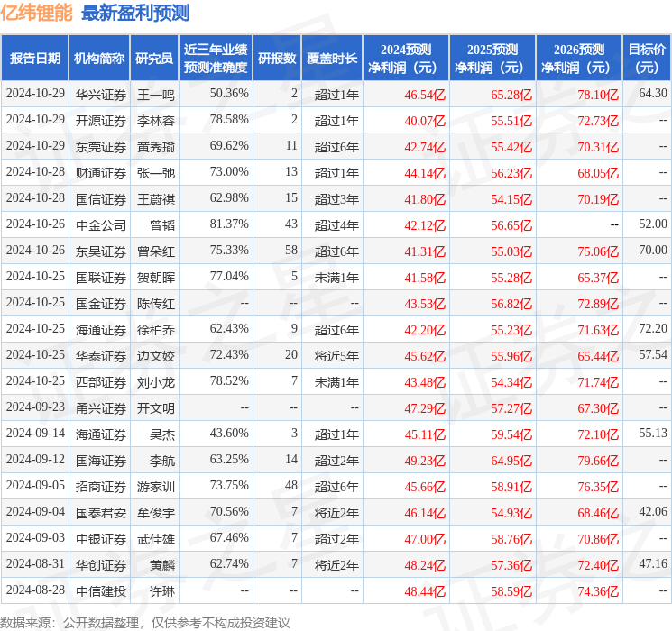Viewport: 672px width, 631px height.
Task: Select the 国信证券 institution cell
Action: coord(101,199)
